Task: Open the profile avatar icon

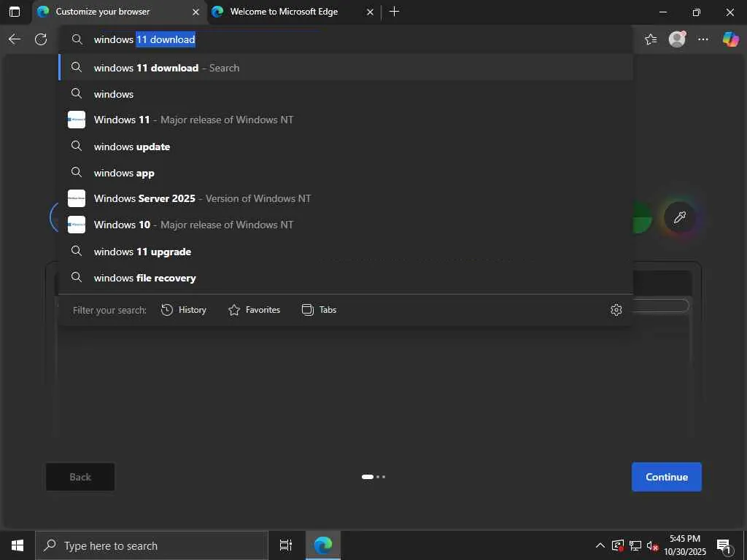Action: coord(677,39)
